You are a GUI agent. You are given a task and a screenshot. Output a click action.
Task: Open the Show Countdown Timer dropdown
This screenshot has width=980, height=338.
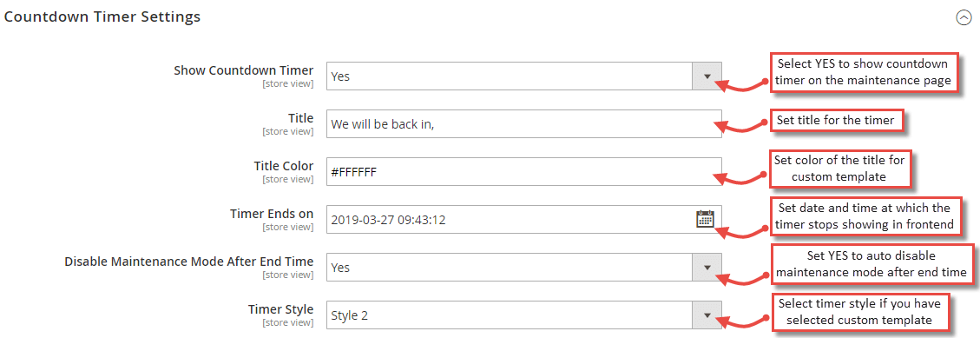tap(523, 76)
